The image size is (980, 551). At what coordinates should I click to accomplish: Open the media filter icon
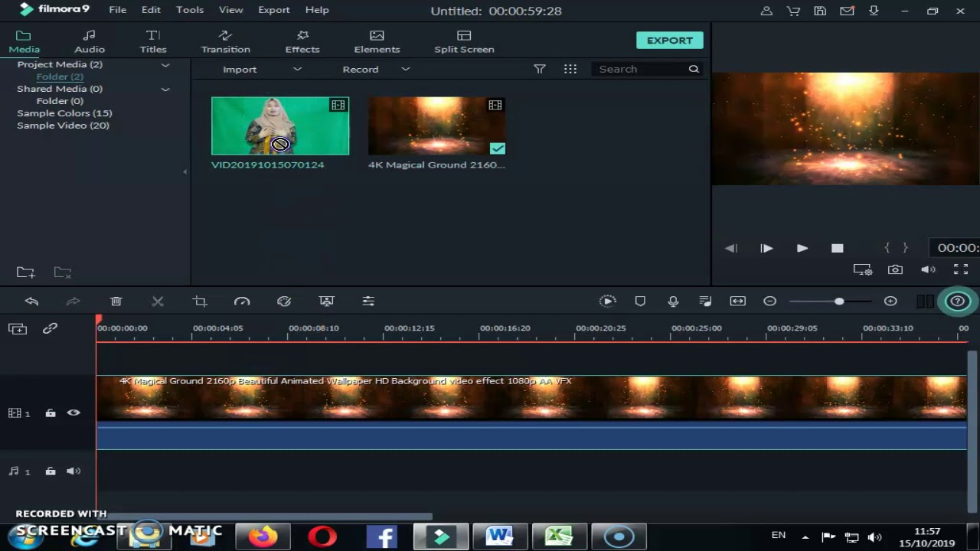click(x=540, y=69)
